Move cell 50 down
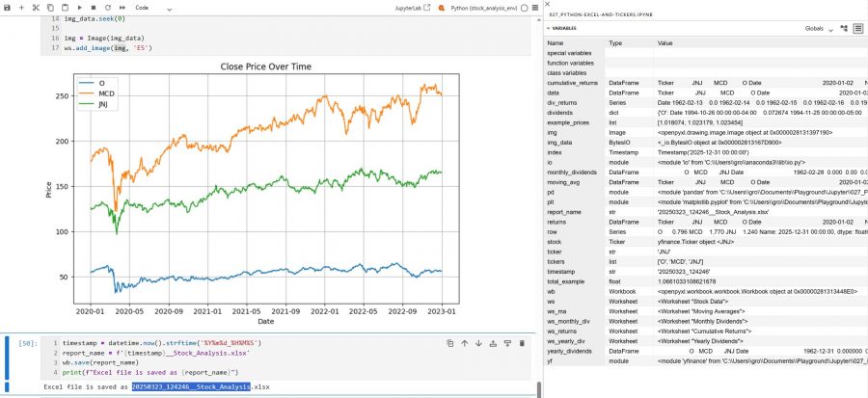868x398 pixels. click(x=478, y=343)
